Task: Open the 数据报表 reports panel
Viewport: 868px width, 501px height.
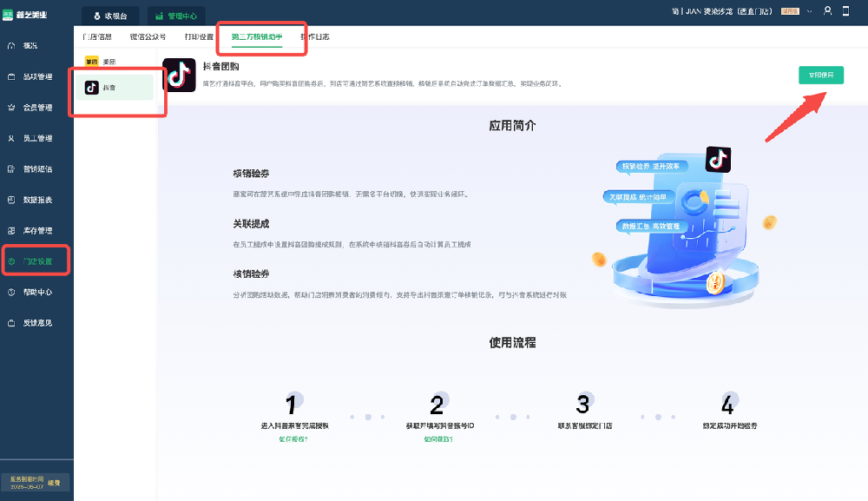Action: point(35,200)
